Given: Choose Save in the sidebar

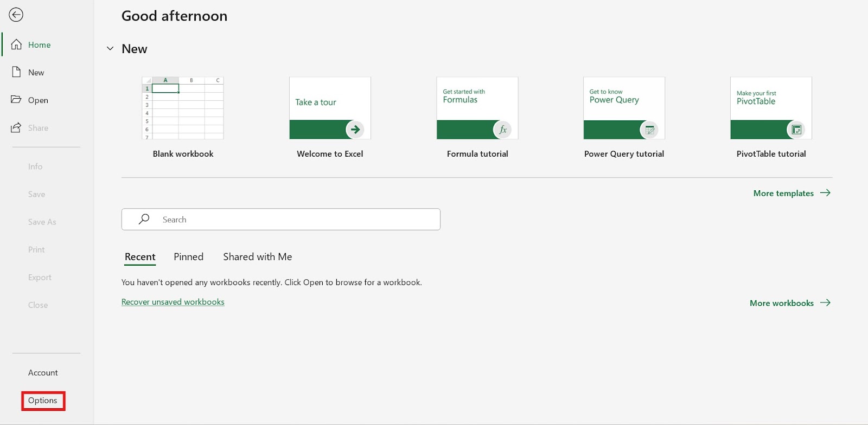Looking at the screenshot, I should [37, 194].
